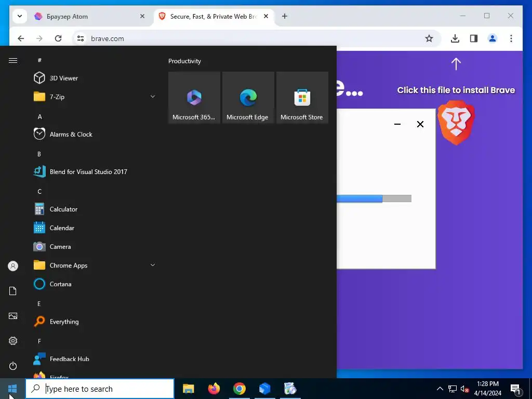Launch Alarms & Clock
This screenshot has width=532, height=399.
click(x=95, y=134)
